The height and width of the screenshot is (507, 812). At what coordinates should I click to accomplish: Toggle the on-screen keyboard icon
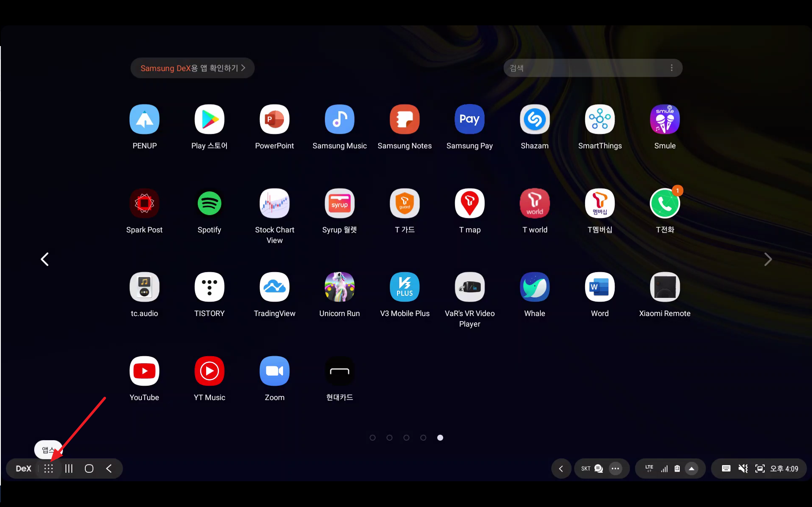click(726, 469)
